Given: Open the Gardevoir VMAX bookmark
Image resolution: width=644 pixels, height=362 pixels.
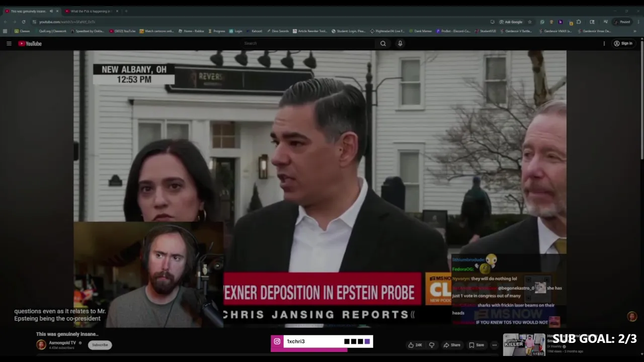Looking at the screenshot, I should pos(555,31).
